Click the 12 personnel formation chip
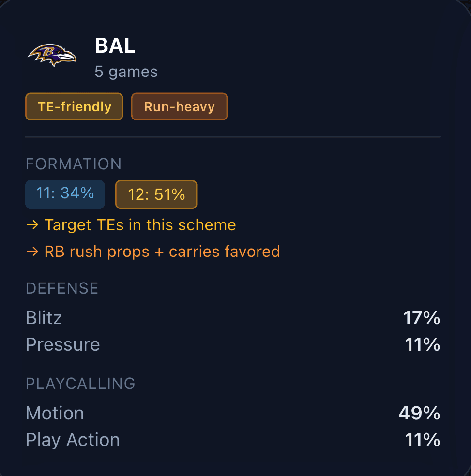Screen dimensions: 471x476 pyautogui.click(x=156, y=195)
